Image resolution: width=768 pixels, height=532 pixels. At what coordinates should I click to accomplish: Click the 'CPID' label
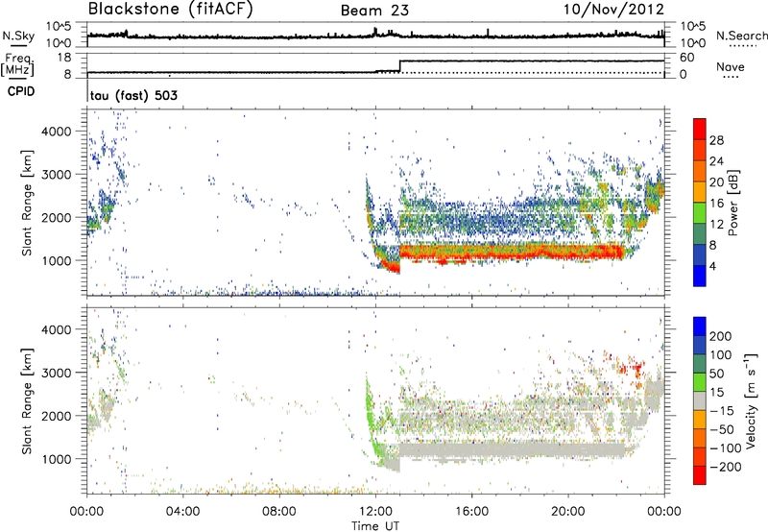coord(21,91)
